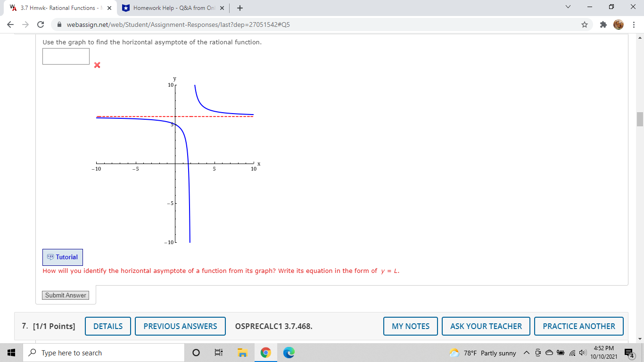Bookmark the page with the star icon
Screen dimensions: 644x362
pyautogui.click(x=584, y=24)
